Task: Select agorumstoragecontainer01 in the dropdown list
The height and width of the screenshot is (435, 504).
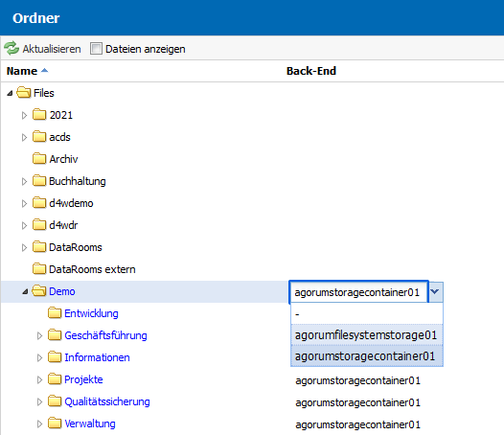Action: click(x=367, y=356)
